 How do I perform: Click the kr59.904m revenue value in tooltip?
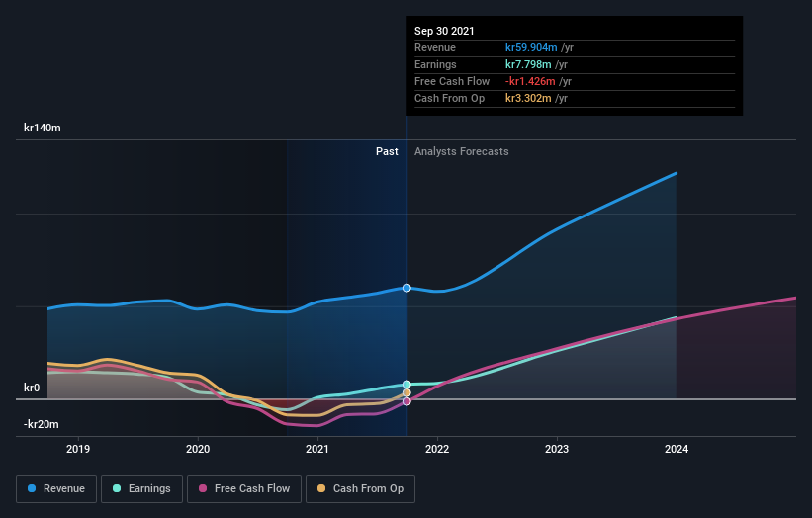[531, 47]
